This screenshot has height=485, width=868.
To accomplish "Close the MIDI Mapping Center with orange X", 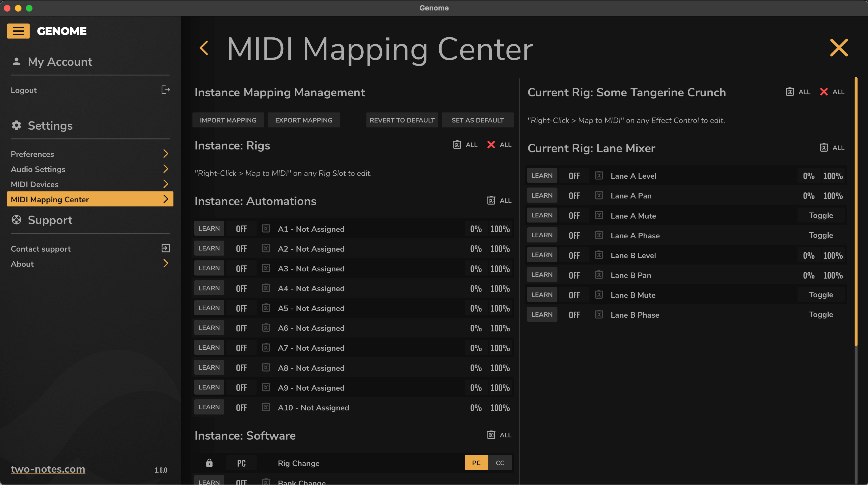I will point(839,48).
